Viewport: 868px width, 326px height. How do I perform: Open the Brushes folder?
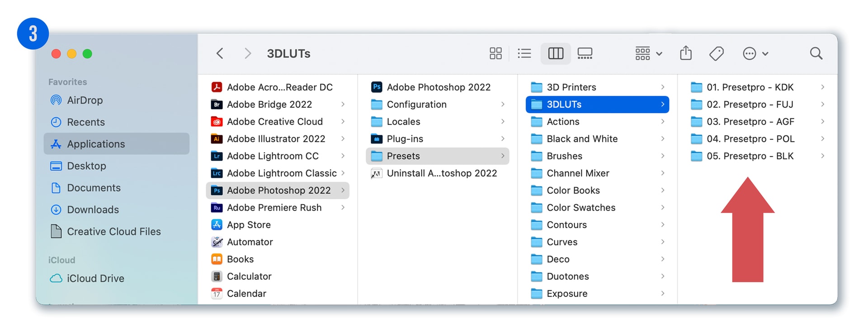click(x=598, y=156)
